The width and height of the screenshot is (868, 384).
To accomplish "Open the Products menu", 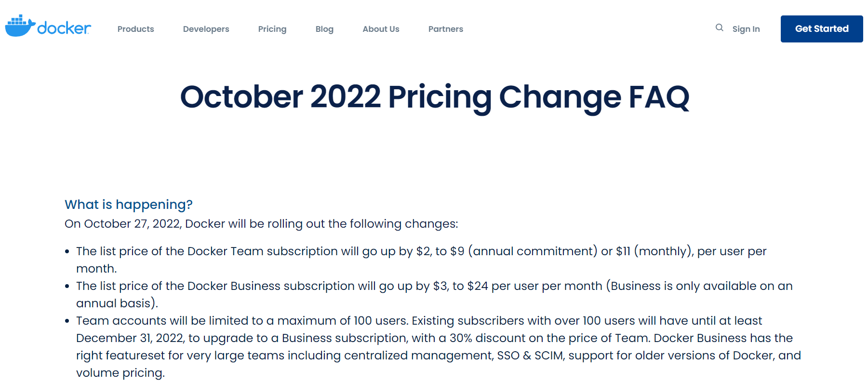I will [135, 29].
